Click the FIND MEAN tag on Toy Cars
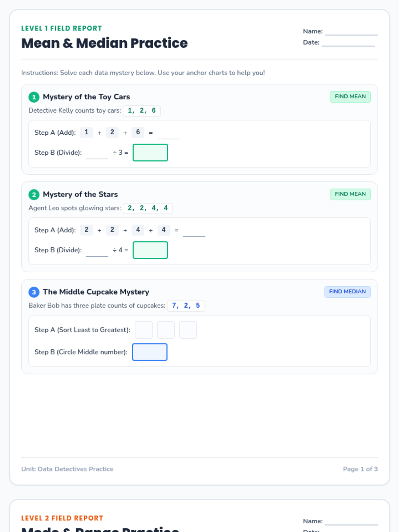The width and height of the screenshot is (399, 532). (350, 97)
